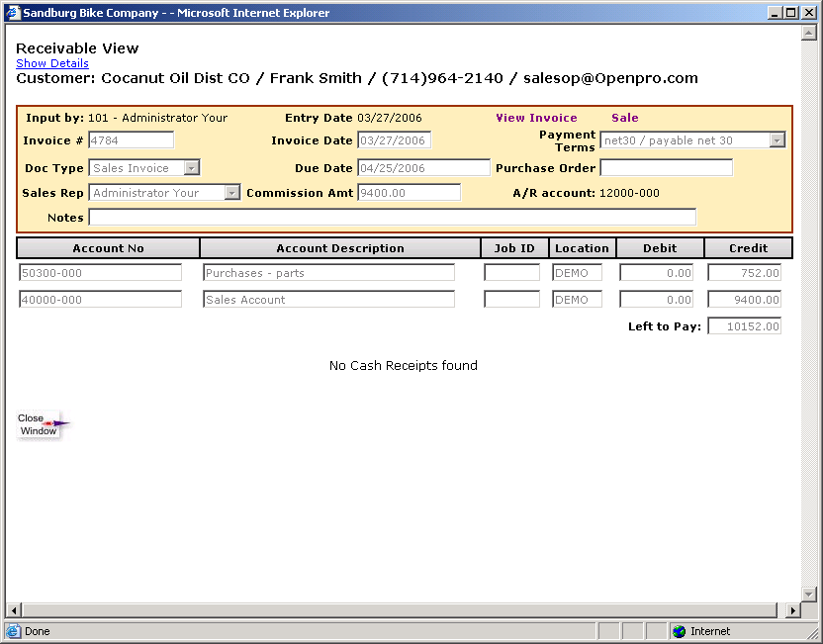
Task: Click the Due Date field
Action: click(423, 167)
